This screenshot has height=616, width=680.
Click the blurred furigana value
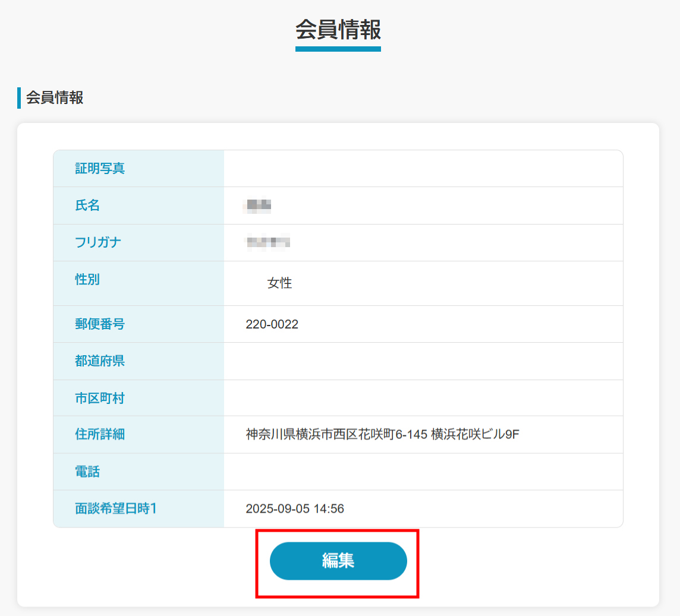click(x=267, y=242)
